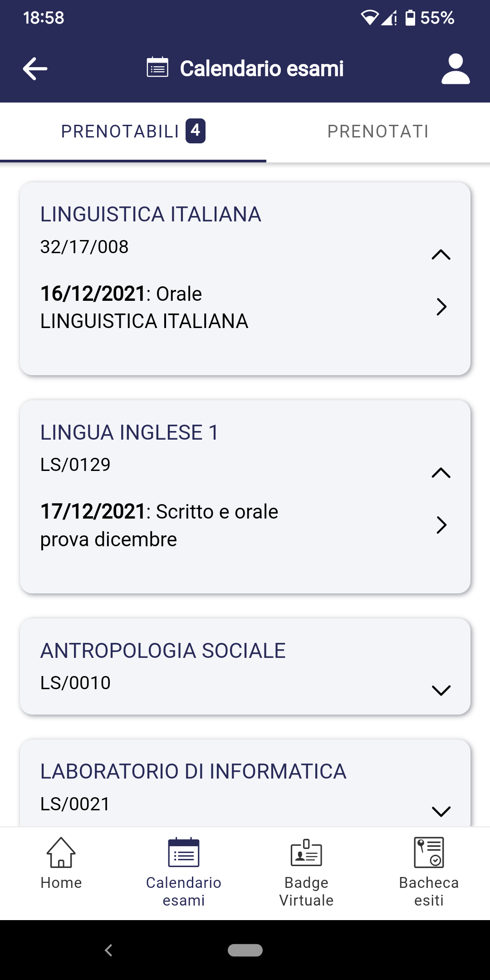
Task: Go back using the header arrow
Action: pyautogui.click(x=35, y=69)
